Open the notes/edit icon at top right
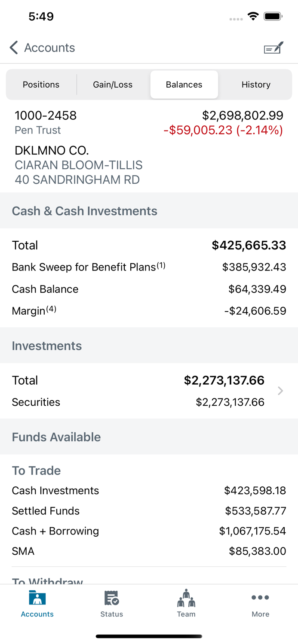Image resolution: width=298 pixels, height=644 pixels. [x=273, y=47]
